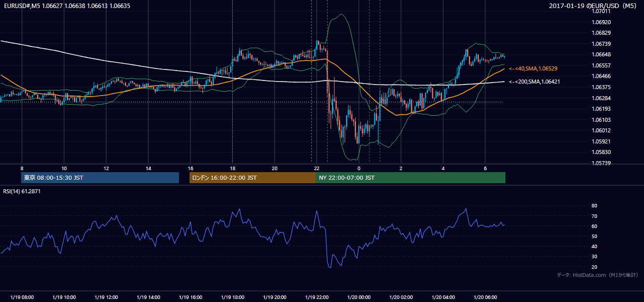Click the bottom date label 1/19 14:00
The width and height of the screenshot is (644, 302).
click(x=148, y=297)
